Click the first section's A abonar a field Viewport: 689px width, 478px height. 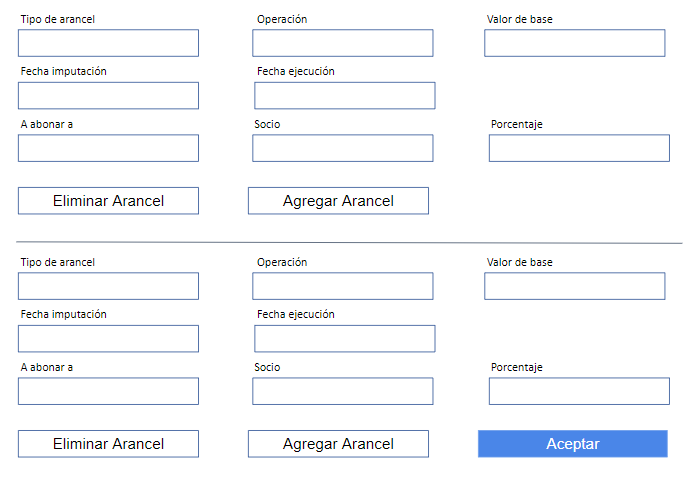pos(108,148)
